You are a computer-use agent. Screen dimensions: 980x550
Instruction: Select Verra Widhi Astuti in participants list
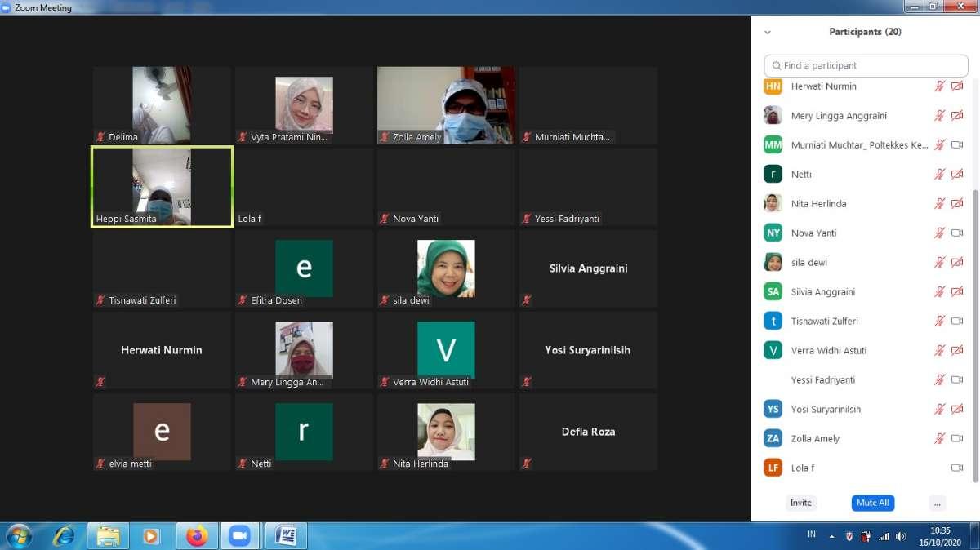pyautogui.click(x=828, y=350)
